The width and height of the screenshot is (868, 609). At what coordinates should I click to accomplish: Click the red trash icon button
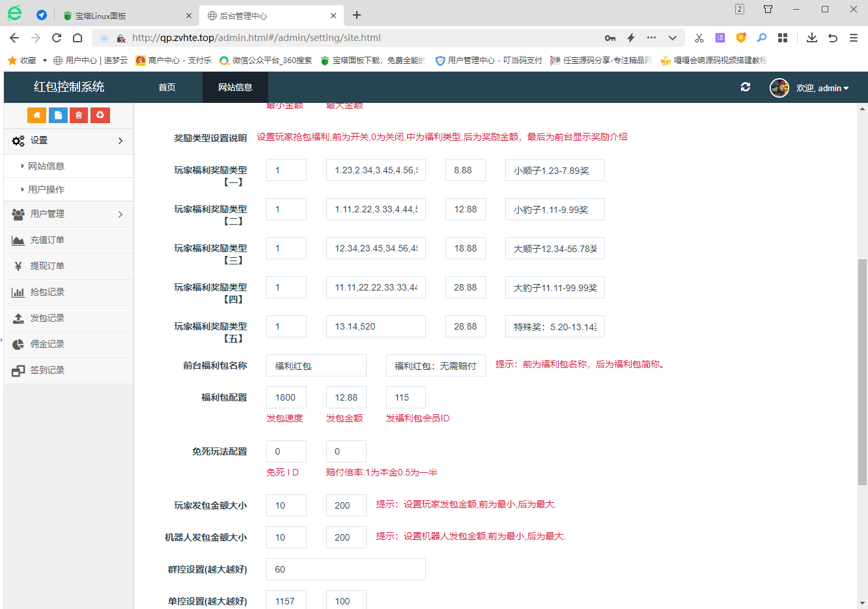(x=79, y=115)
